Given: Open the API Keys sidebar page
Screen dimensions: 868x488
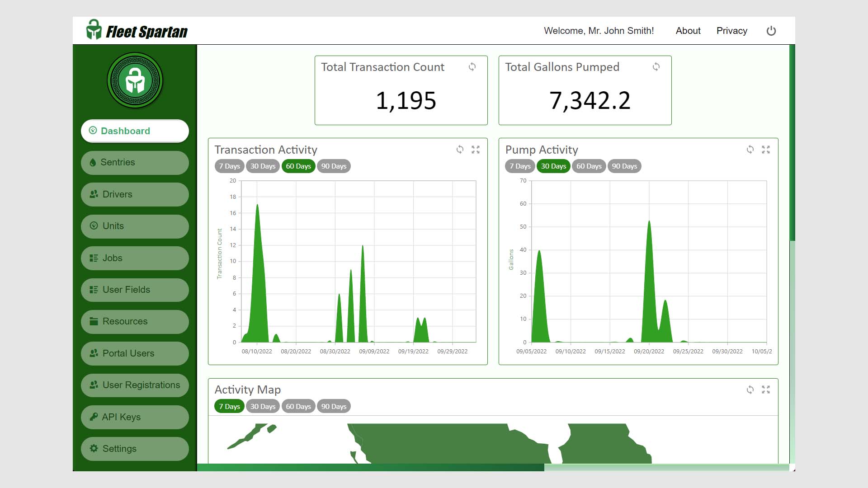Looking at the screenshot, I should coord(135,417).
